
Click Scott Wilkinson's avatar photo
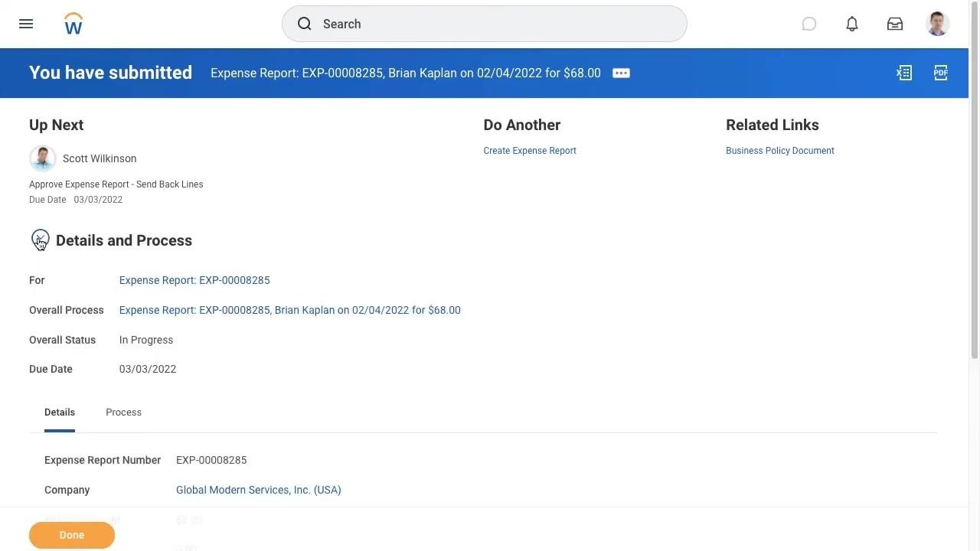43,158
